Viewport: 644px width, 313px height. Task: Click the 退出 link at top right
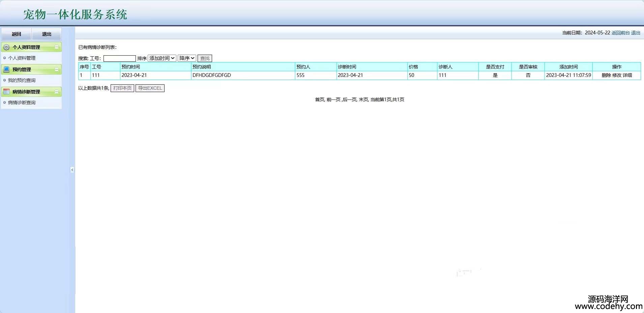tap(636, 33)
